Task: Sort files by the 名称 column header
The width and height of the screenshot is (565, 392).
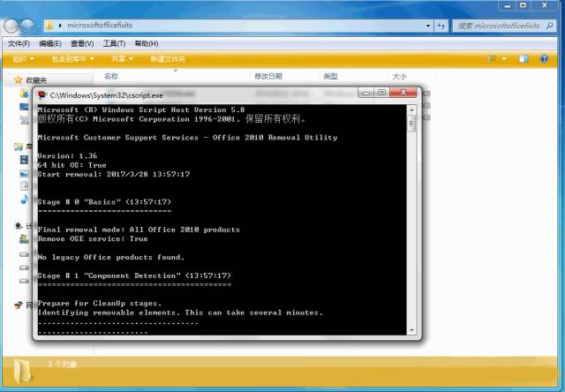Action: pyautogui.click(x=111, y=76)
